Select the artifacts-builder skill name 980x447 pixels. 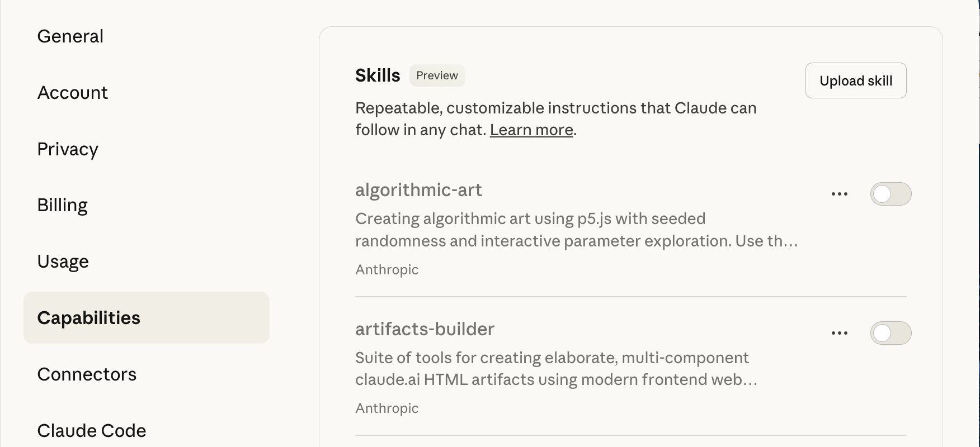coord(425,329)
